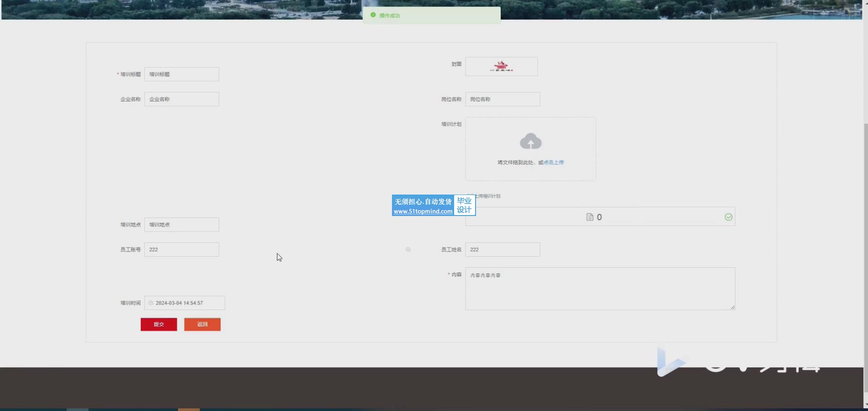Open the 培训时间 date-time picker
This screenshot has width=868, height=411.
(x=185, y=303)
